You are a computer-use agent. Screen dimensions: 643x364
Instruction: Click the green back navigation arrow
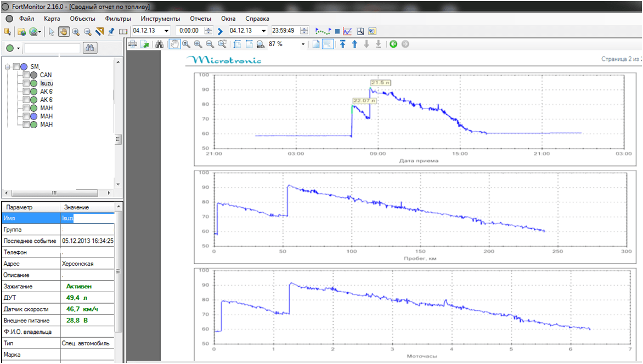pyautogui.click(x=393, y=44)
